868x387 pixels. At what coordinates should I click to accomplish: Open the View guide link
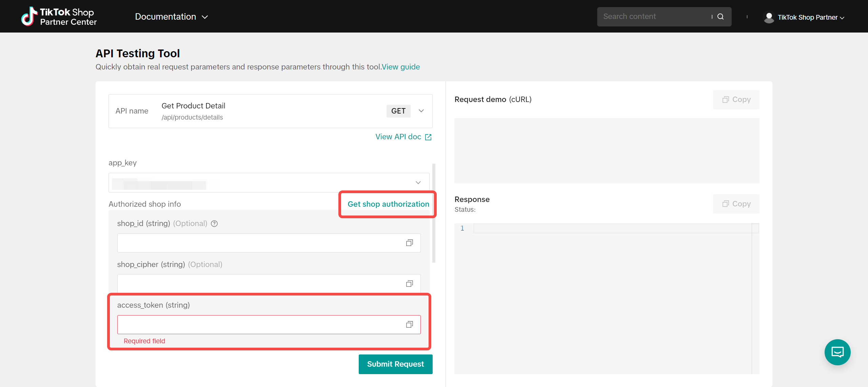[x=401, y=67]
